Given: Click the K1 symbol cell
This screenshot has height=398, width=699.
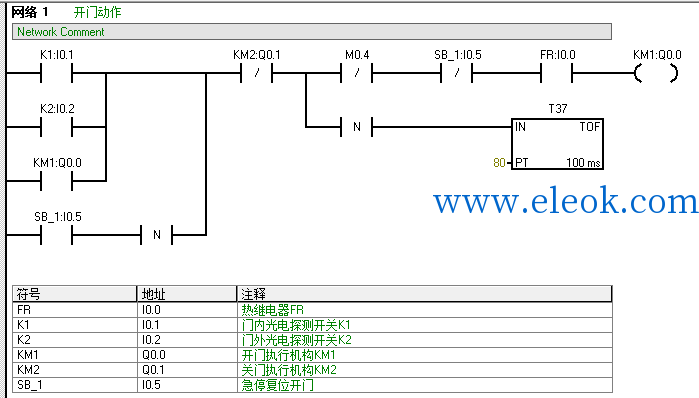Looking at the screenshot, I should click(x=74, y=325).
